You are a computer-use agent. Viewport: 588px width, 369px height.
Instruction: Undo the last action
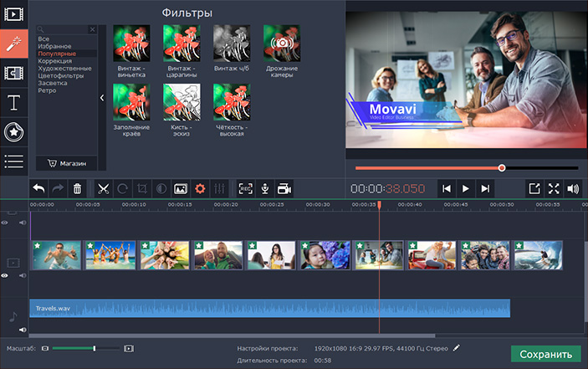38,189
